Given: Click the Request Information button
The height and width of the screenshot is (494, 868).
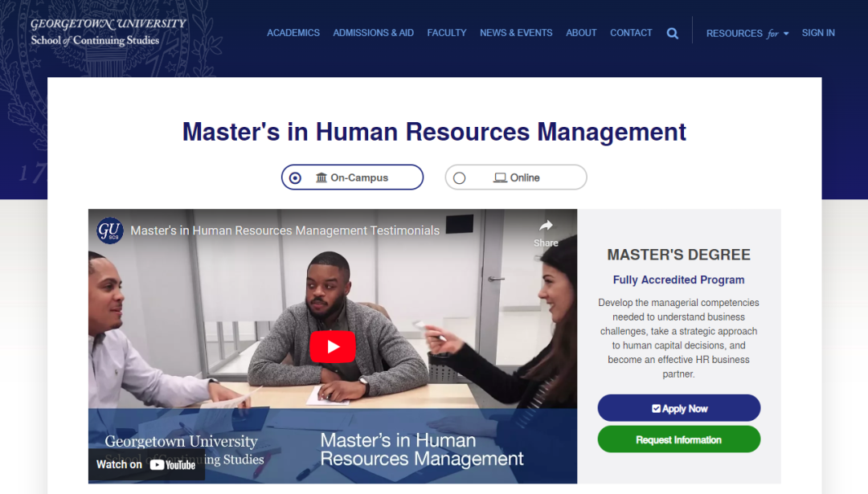Looking at the screenshot, I should point(678,439).
